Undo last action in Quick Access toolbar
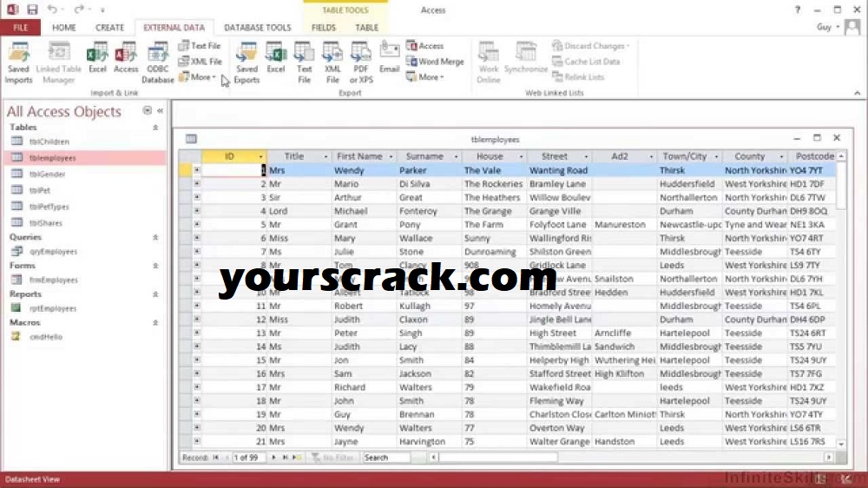 click(51, 10)
